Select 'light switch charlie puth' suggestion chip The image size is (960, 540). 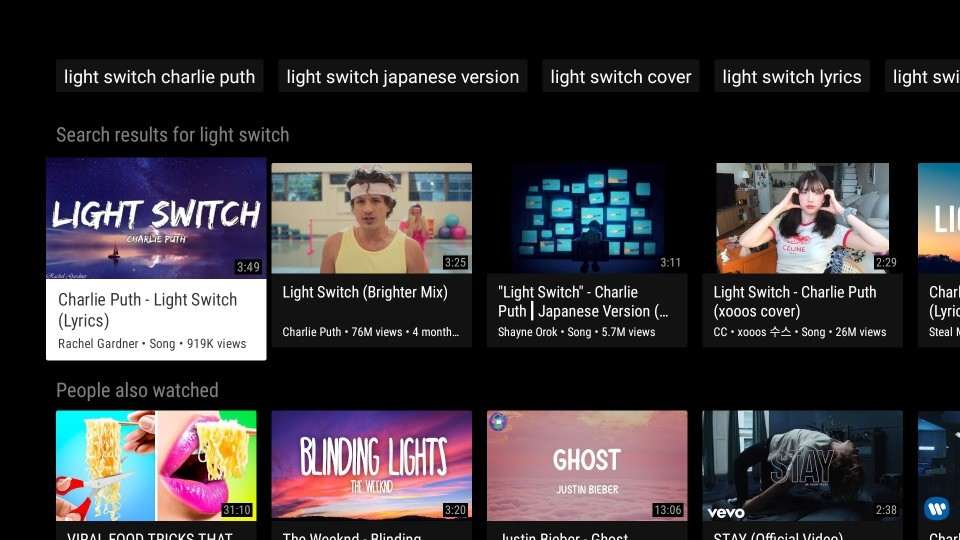click(159, 77)
